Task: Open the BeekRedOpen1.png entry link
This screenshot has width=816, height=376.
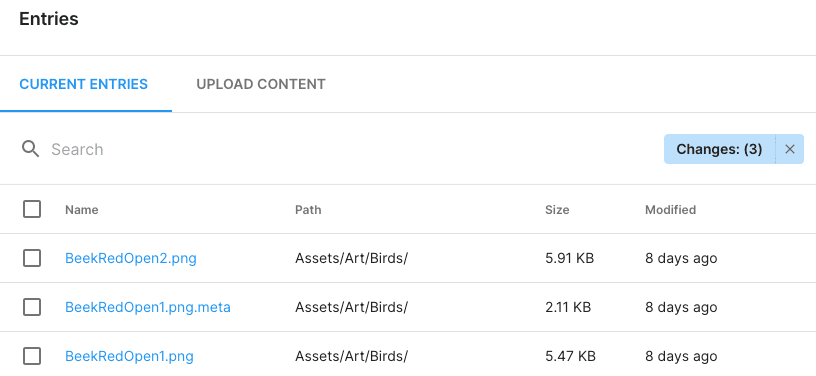Action: click(x=129, y=356)
